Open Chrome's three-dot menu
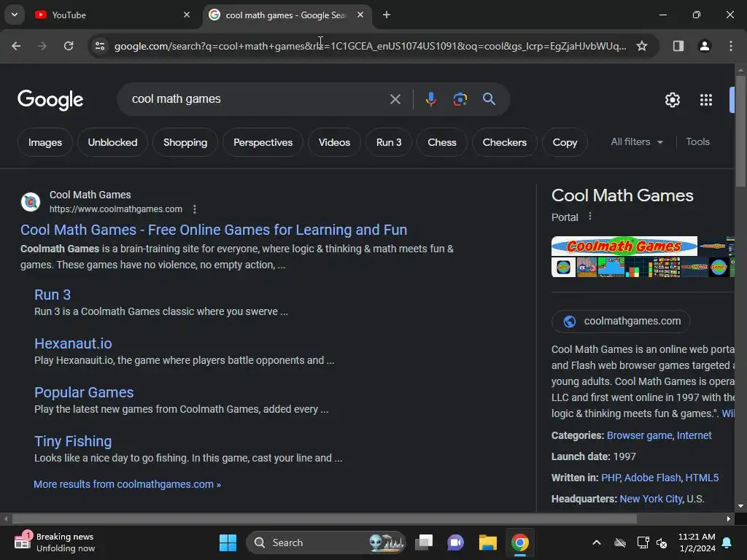Screen dimensions: 747x560 [x=730, y=46]
